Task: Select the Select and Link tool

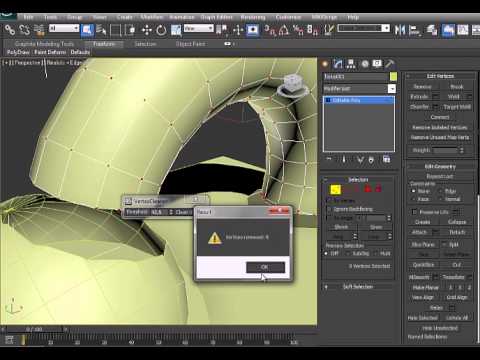Action: [10, 30]
